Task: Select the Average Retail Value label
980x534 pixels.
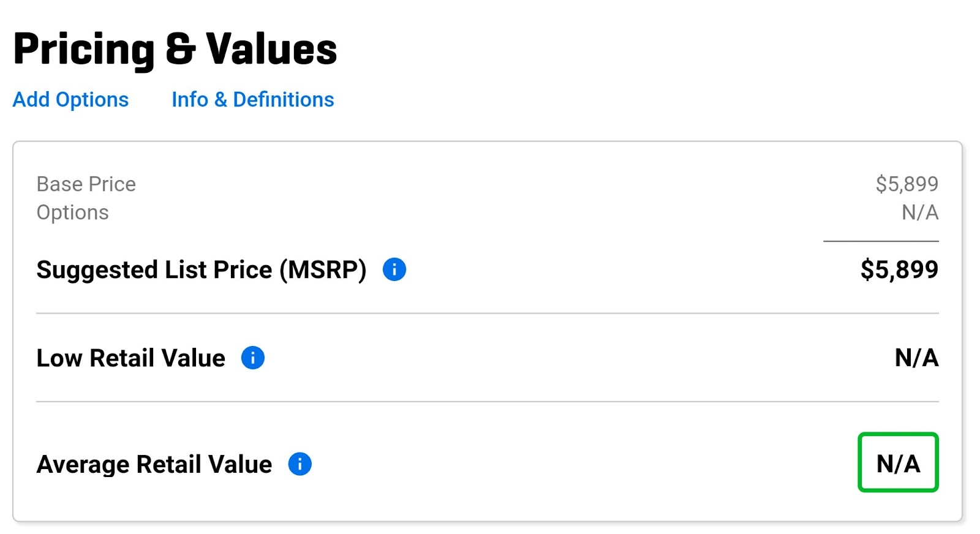Action: 154,464
